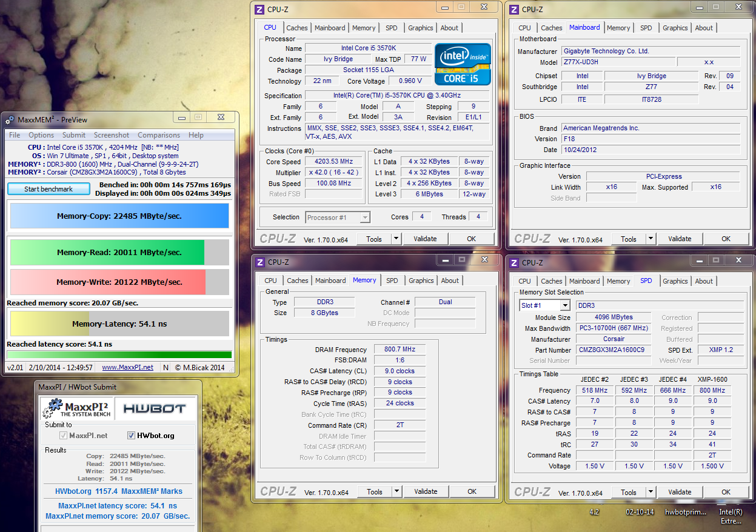Click the Tools button in the Memory window
The image size is (756, 532).
click(x=375, y=491)
